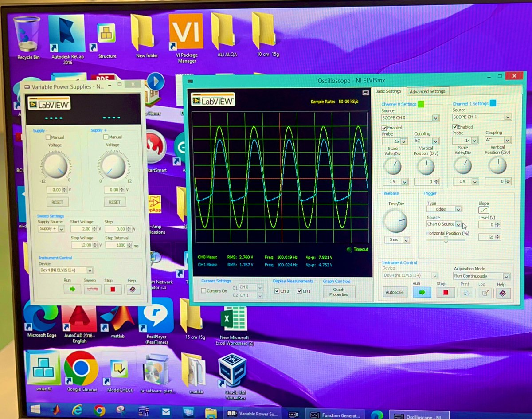Select Basic Settings tab

(388, 91)
